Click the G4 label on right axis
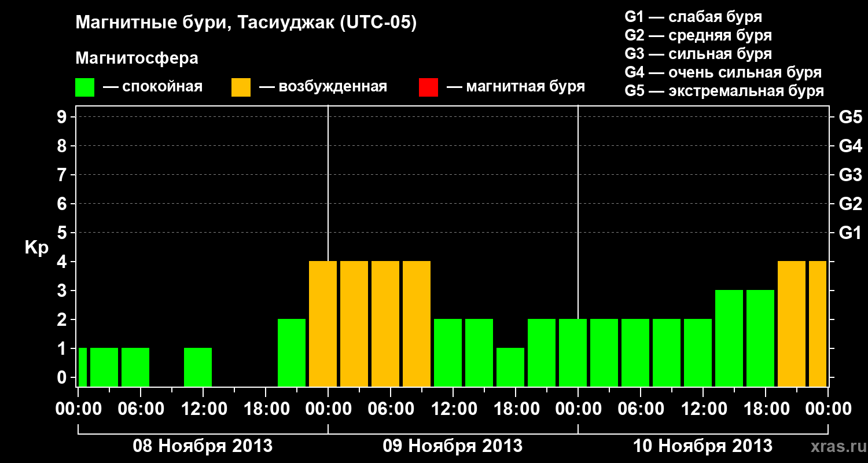The image size is (868, 463). pos(850,146)
